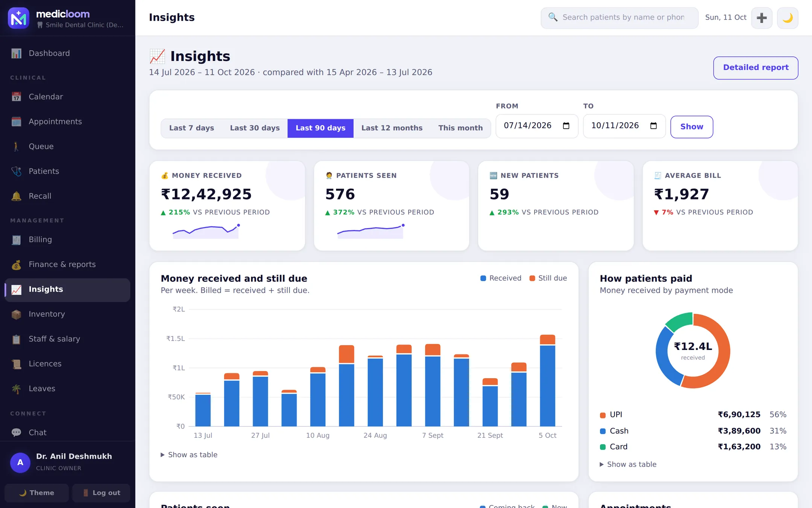Image resolution: width=812 pixels, height=508 pixels.
Task: Open the Dashboard chart icon
Action: tap(16, 53)
